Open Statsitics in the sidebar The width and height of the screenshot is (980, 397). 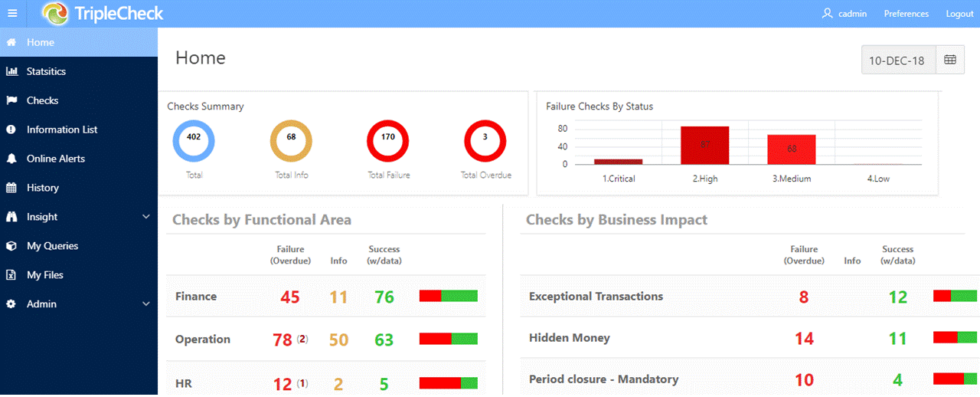click(79, 71)
